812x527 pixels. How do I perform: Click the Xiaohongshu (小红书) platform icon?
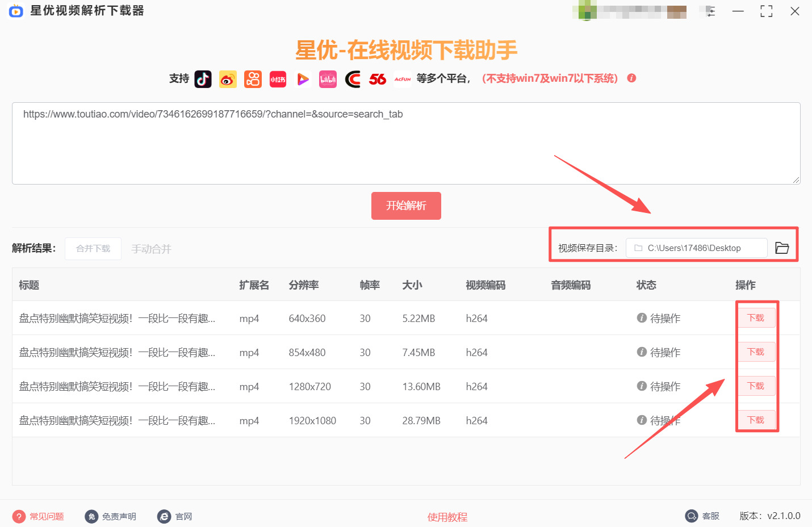tap(278, 79)
